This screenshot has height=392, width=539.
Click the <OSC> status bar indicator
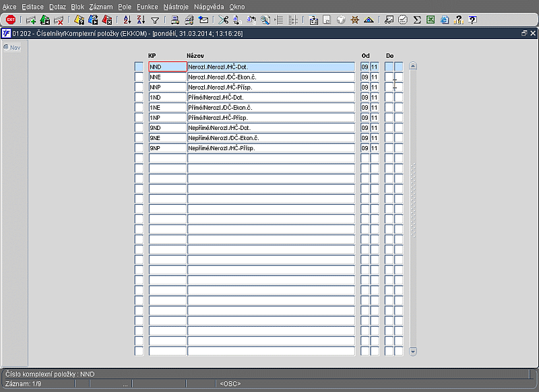230,384
